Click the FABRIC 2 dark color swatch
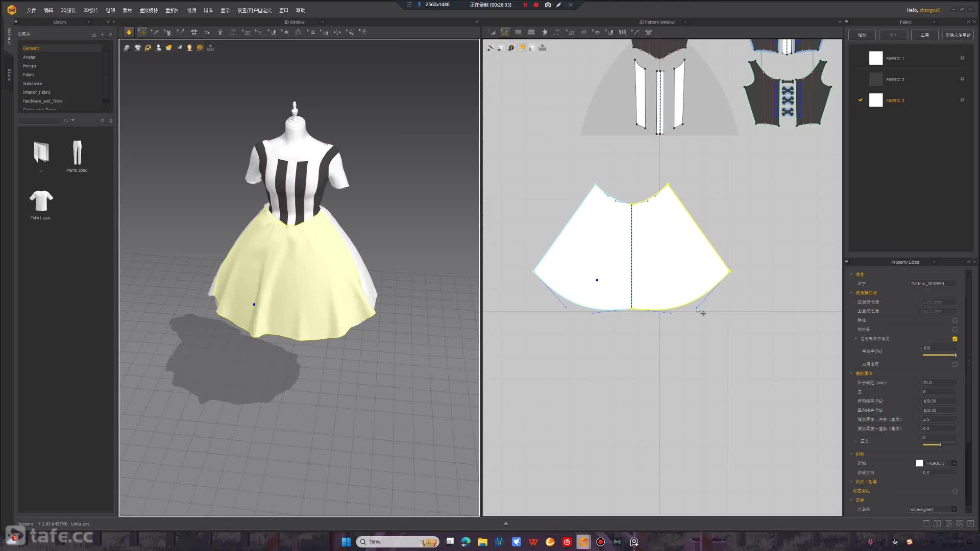Image resolution: width=980 pixels, height=551 pixels. 875,79
